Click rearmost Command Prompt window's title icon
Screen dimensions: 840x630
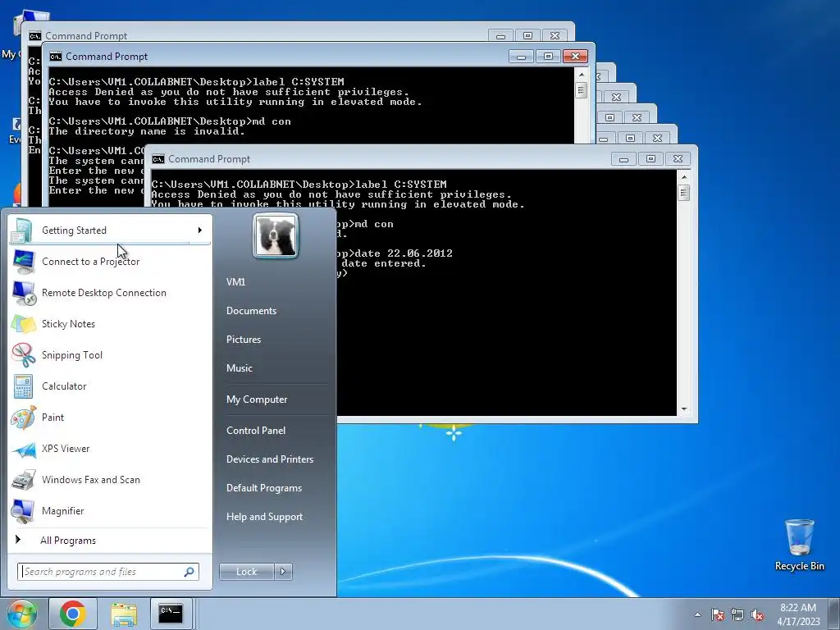coord(34,36)
